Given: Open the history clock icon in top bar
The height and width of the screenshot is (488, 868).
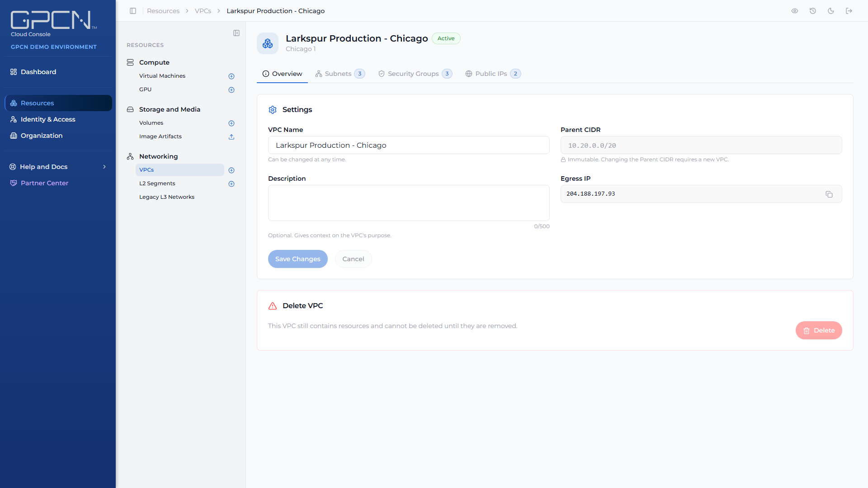Looking at the screenshot, I should click(813, 11).
